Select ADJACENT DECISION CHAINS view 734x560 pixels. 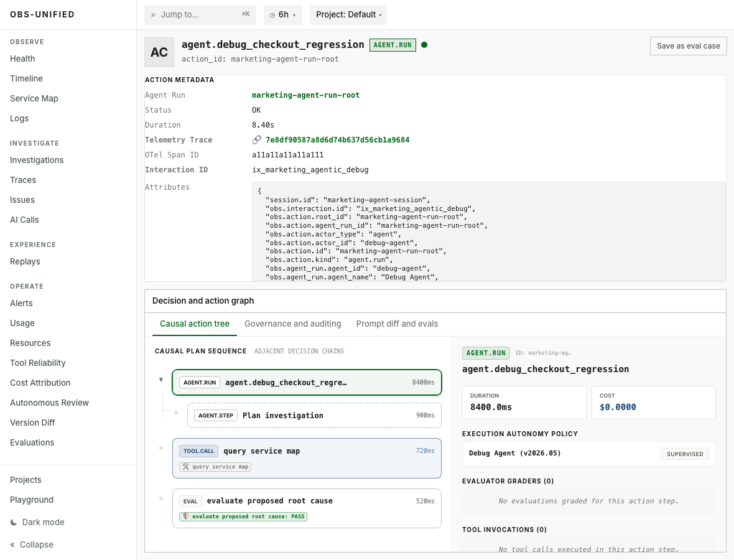[299, 351]
